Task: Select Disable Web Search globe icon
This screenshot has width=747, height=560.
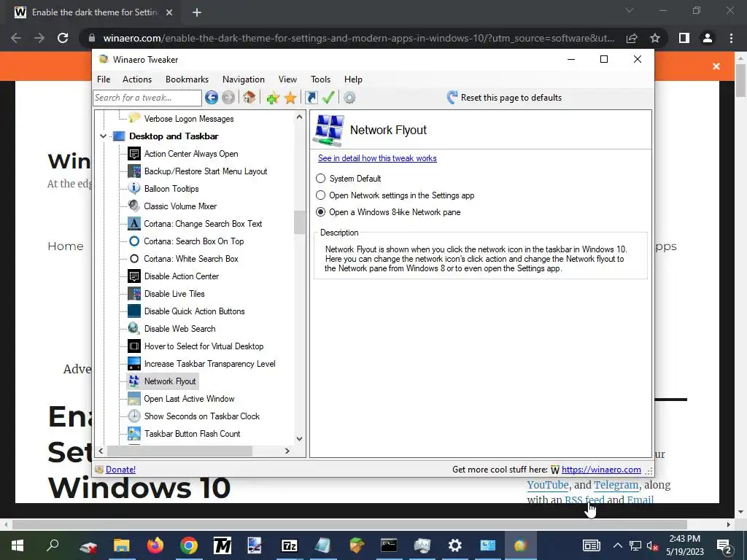Action: (x=134, y=329)
